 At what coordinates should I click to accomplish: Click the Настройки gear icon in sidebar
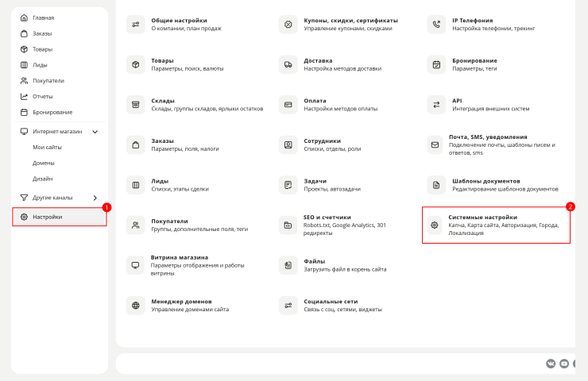coord(24,217)
